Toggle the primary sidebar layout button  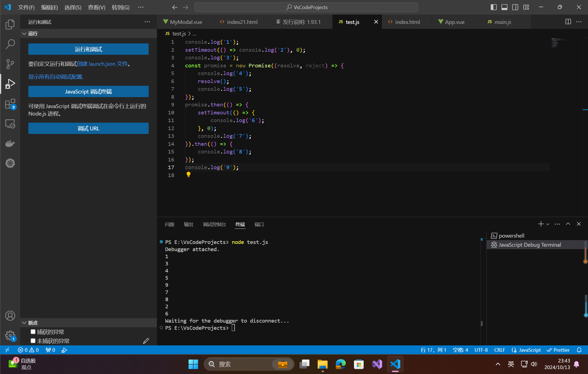pos(494,7)
